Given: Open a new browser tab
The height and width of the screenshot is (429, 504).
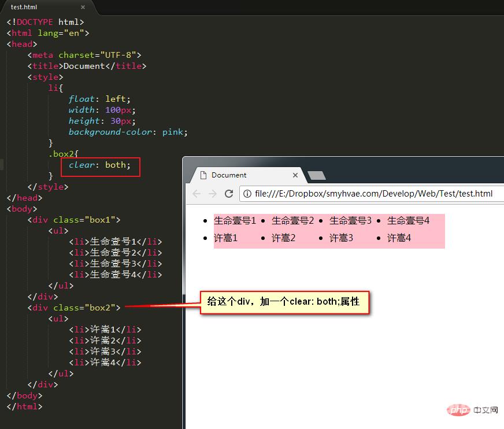Looking at the screenshot, I should point(317,175).
